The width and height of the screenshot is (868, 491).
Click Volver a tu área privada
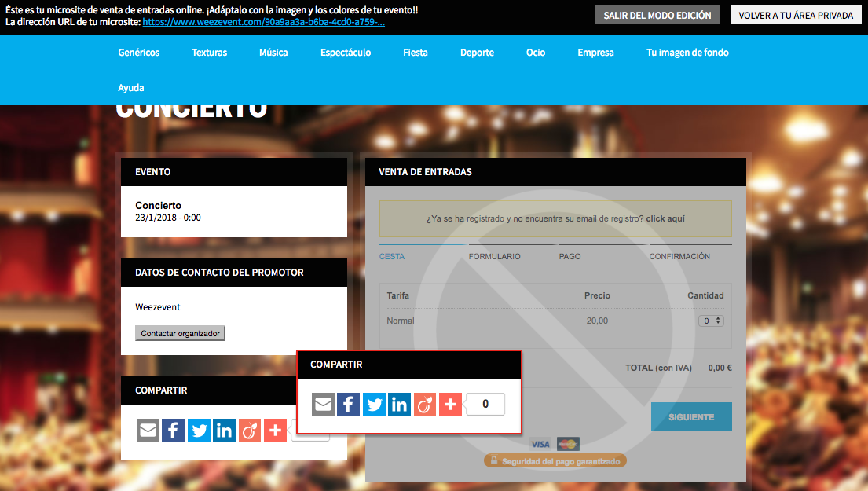(796, 15)
